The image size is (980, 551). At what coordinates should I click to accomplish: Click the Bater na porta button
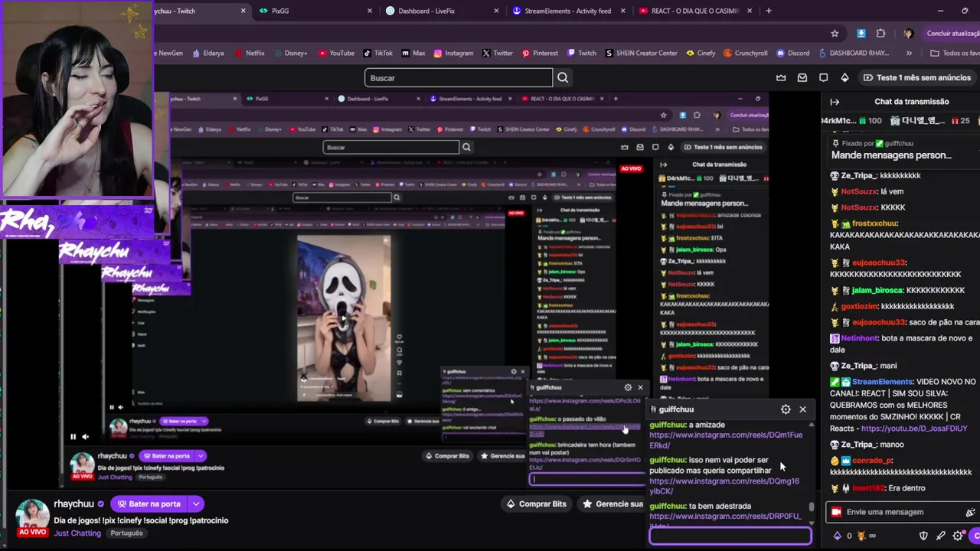(x=149, y=504)
